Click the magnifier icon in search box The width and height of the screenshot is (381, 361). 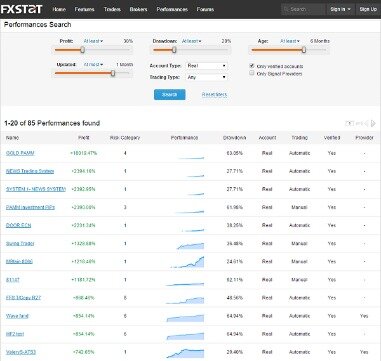point(286,9)
